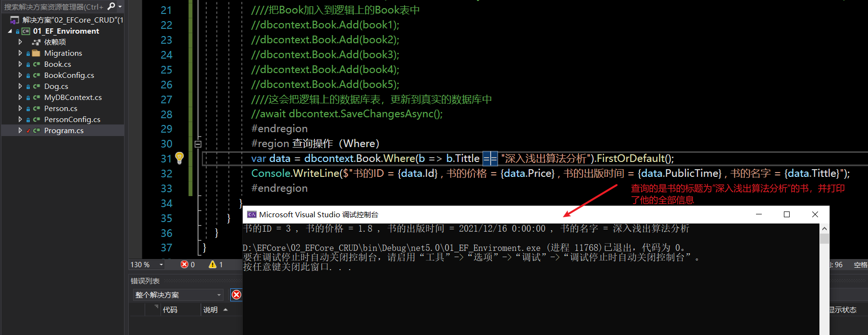Click '#endregion' on line 33
868x335 pixels.
(279, 188)
